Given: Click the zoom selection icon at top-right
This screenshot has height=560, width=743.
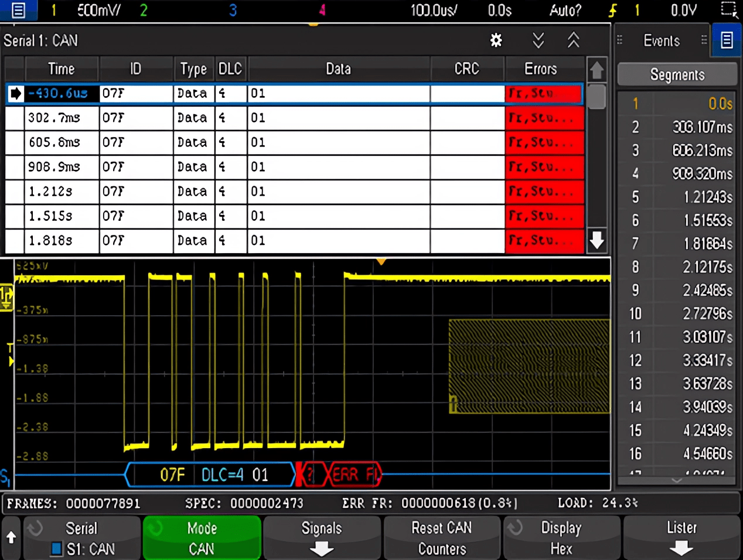Looking at the screenshot, I should [728, 10].
